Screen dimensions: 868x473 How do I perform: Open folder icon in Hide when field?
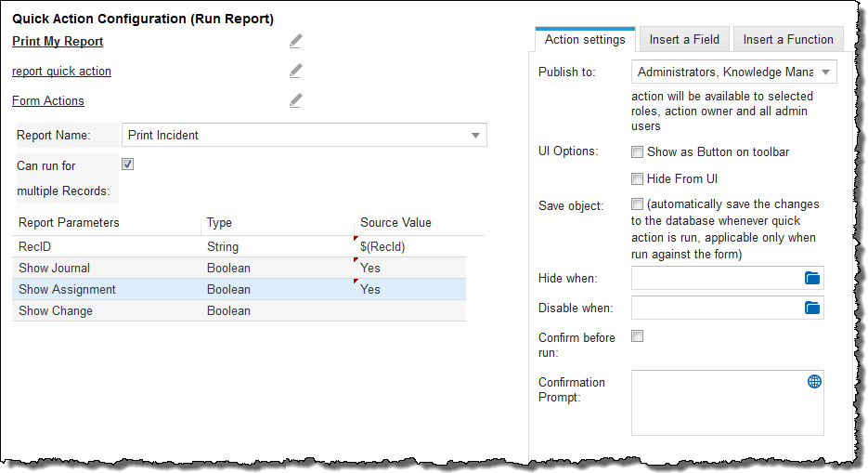point(812,278)
